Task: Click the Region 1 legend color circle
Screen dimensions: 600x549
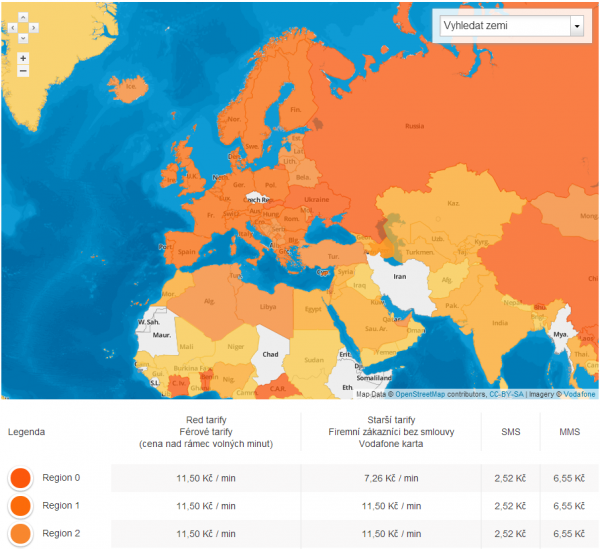Action: [20, 506]
